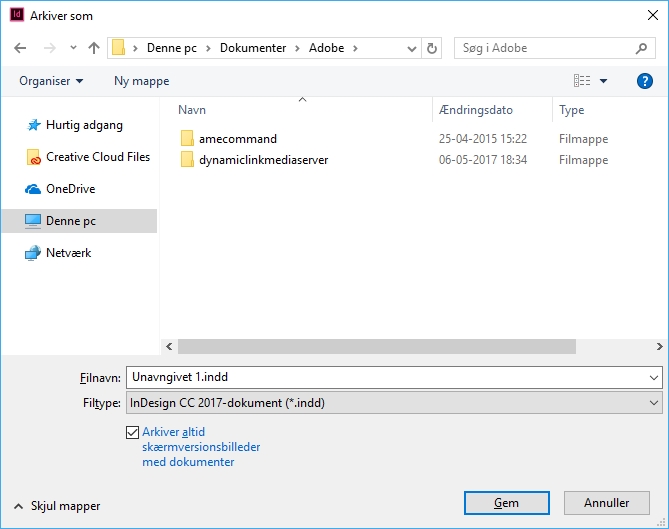
Task: Expand chevron after Adobe breadcrumb
Action: [355, 48]
